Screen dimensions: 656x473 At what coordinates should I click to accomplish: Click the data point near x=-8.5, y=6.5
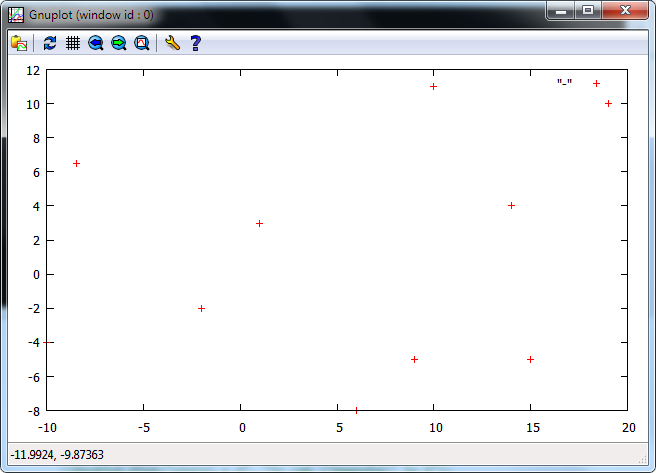[76, 164]
